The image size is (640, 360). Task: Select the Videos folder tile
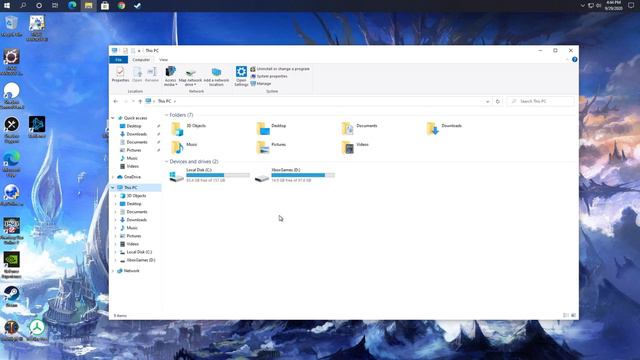355,147
